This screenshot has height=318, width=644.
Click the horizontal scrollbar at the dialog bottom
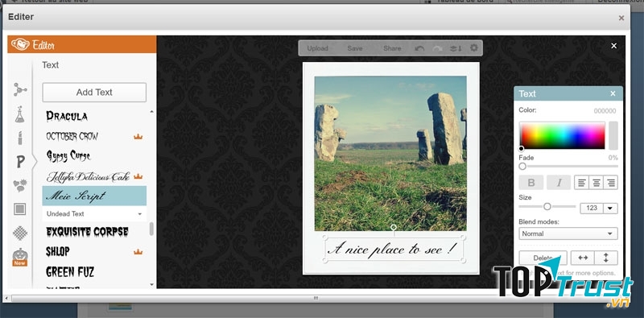316,298
